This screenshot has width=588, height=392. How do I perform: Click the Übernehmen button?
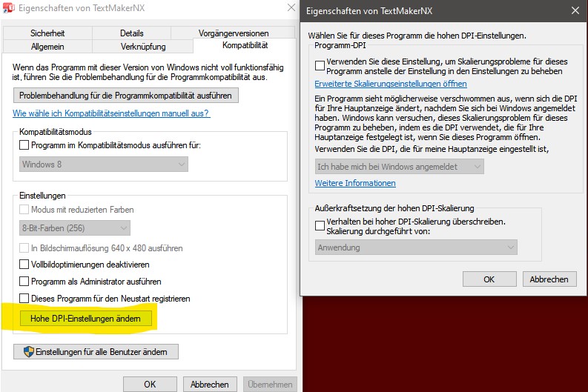(x=270, y=384)
